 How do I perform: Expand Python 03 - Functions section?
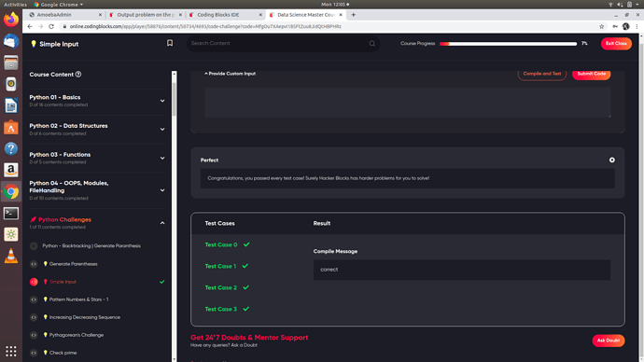click(x=162, y=158)
